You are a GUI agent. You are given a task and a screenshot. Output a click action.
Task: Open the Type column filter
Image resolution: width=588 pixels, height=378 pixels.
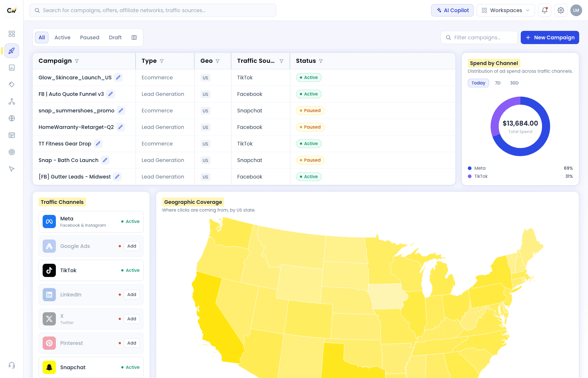[162, 61]
